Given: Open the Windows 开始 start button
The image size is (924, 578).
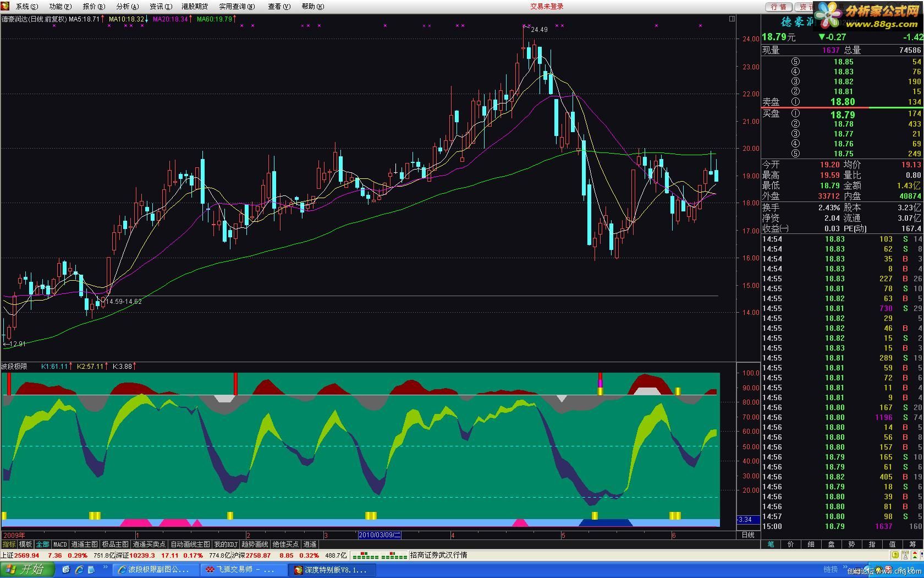Looking at the screenshot, I should (27, 570).
